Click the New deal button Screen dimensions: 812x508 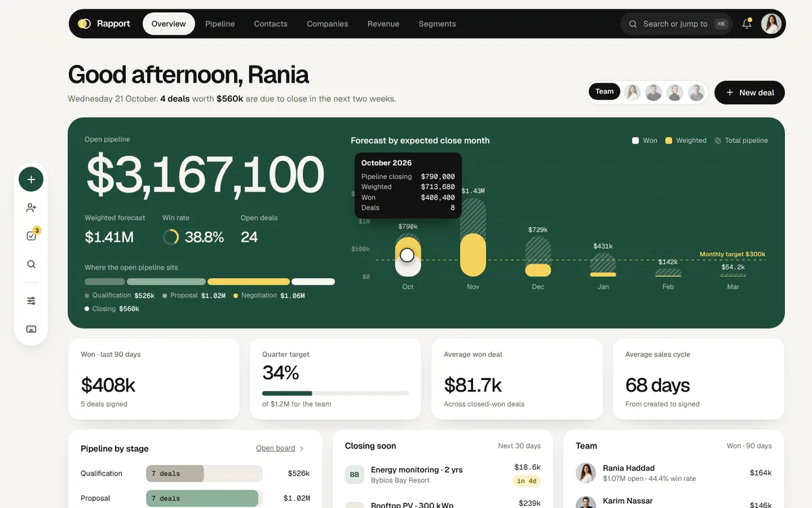point(750,93)
